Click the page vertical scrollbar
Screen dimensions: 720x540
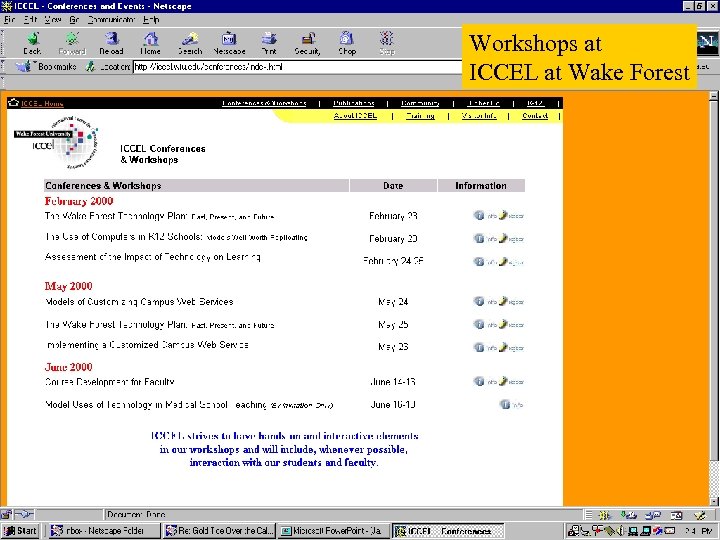713,298
